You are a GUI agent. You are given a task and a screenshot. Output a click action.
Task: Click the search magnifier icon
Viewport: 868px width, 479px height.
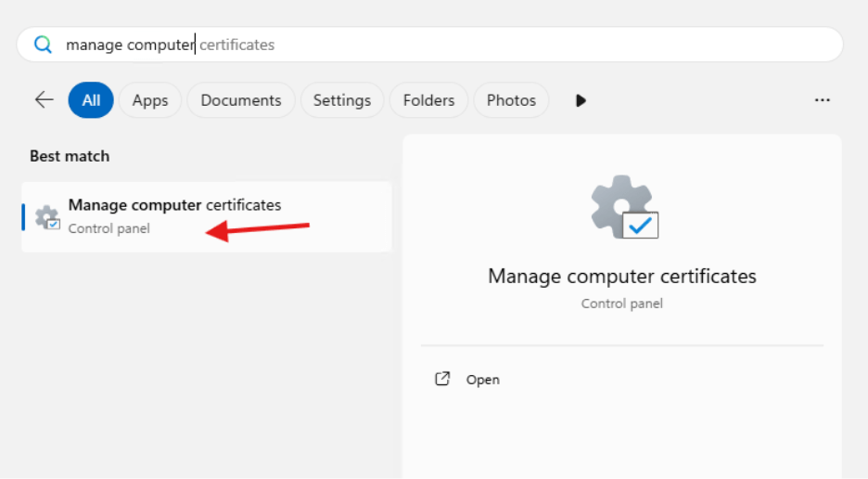43,45
